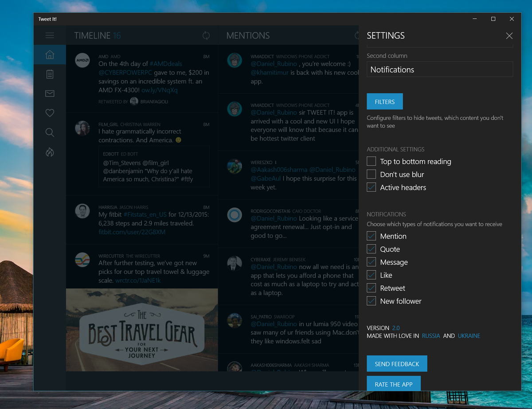
Task: Open Trending via the flame icon
Action: click(x=50, y=152)
